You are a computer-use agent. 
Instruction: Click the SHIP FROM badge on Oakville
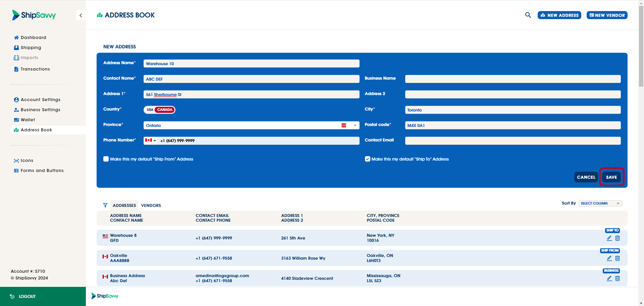[x=610, y=251]
